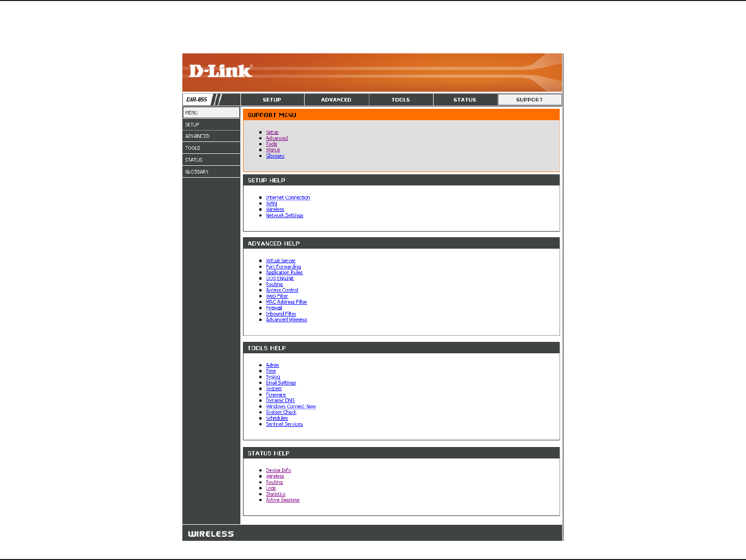Open the Advanced Wireless help link
Viewport: 746px width, 560px height.
coord(286,320)
